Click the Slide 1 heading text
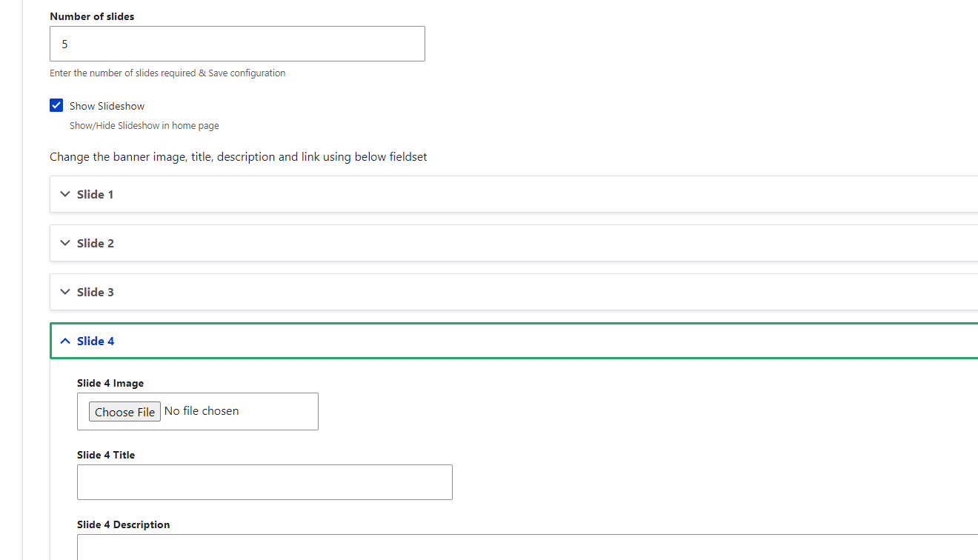Image resolution: width=978 pixels, height=560 pixels. (95, 194)
